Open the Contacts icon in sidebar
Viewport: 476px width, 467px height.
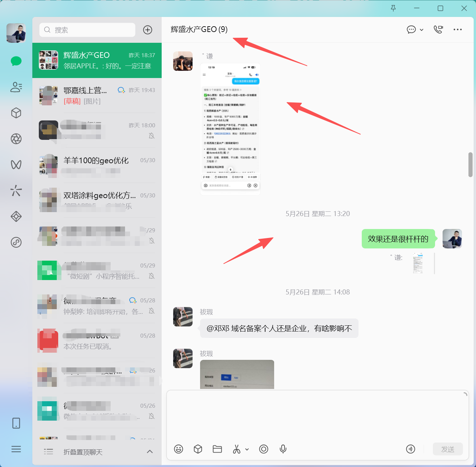[16, 87]
